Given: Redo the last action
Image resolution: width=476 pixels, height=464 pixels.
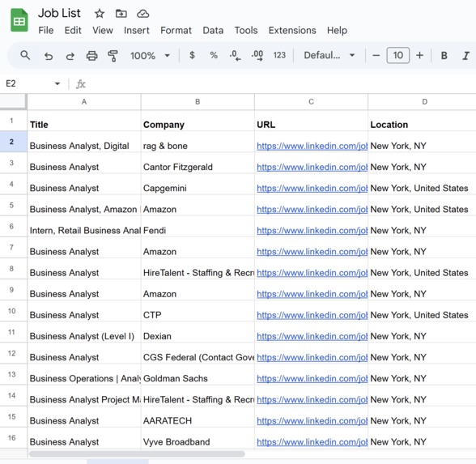Looking at the screenshot, I should coord(70,56).
